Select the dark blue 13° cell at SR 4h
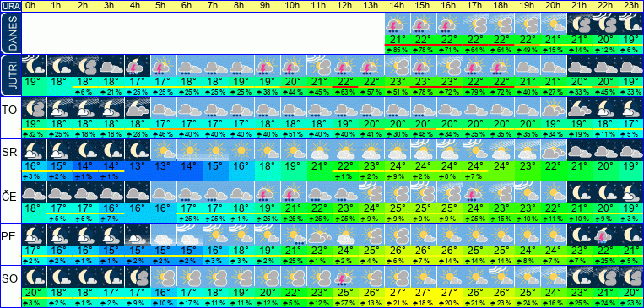The width and height of the screenshot is (644, 308). pos(138,166)
